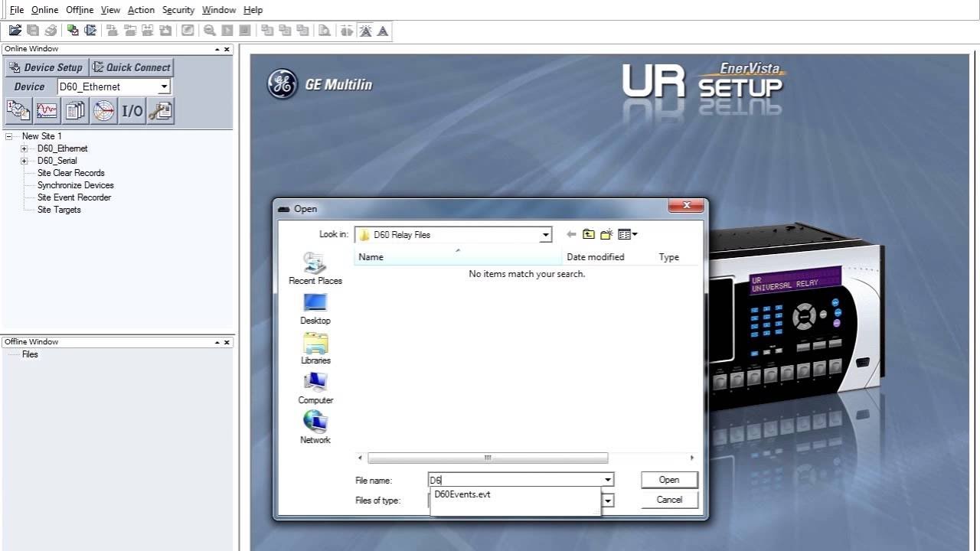Viewport: 980px width, 551px height.
Task: Click the Offline Window pin arrow
Action: (x=217, y=342)
